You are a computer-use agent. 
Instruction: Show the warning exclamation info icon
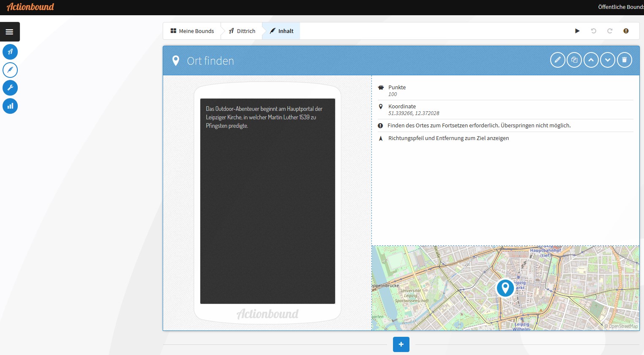click(x=626, y=31)
